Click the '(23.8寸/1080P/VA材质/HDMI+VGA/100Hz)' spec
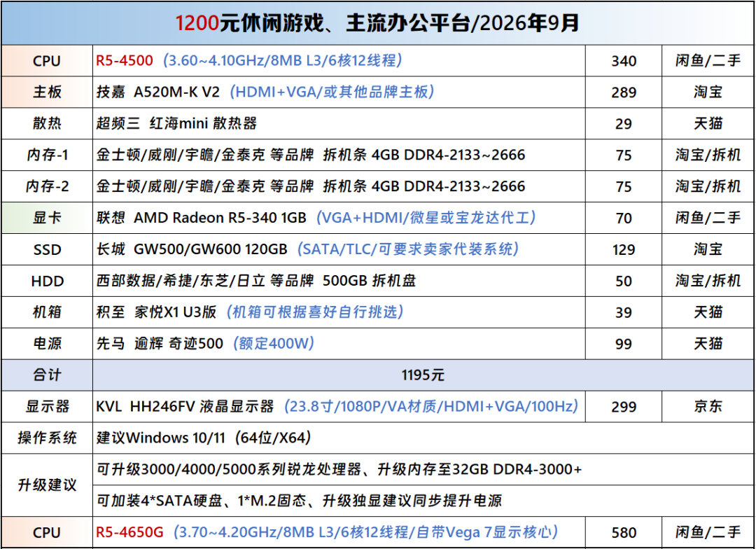756x549 pixels. tap(431, 405)
